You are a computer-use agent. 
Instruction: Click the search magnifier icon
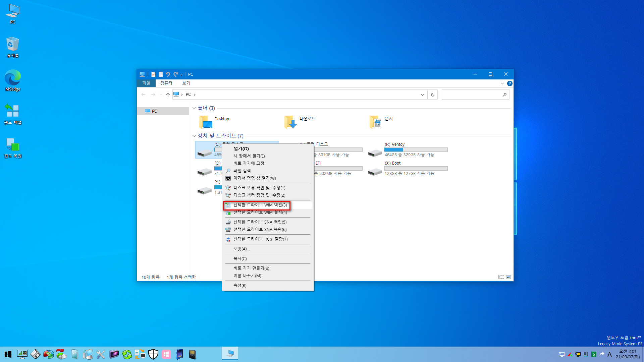pyautogui.click(x=504, y=95)
